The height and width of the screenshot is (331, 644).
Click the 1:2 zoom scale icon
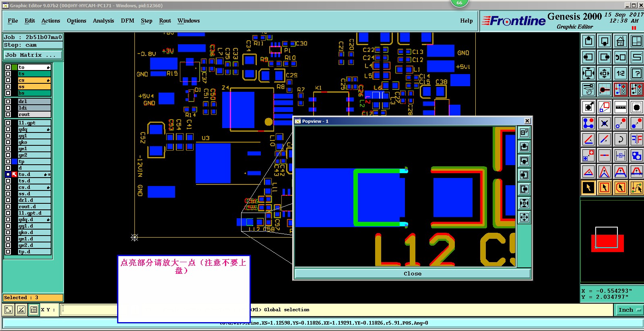[x=621, y=73]
